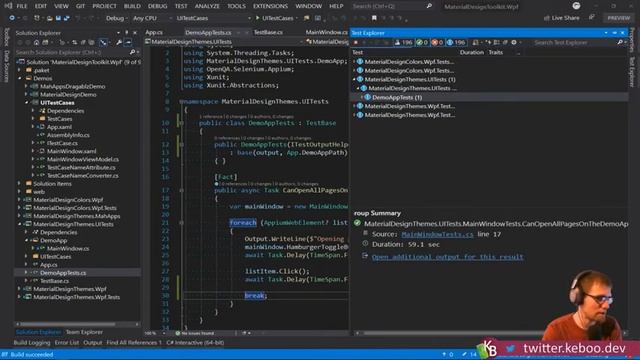Open the EXTENSIONS menu

tap(270, 6)
